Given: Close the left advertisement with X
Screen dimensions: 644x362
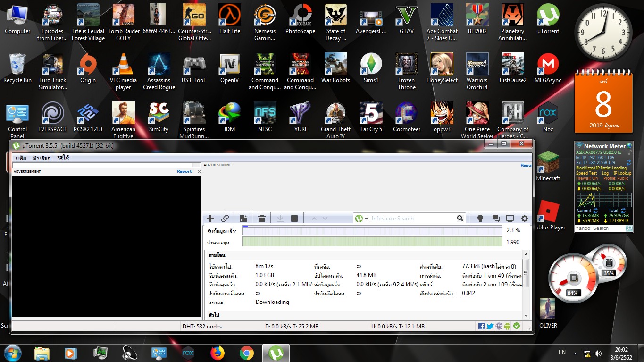Looking at the screenshot, I should (x=199, y=171).
